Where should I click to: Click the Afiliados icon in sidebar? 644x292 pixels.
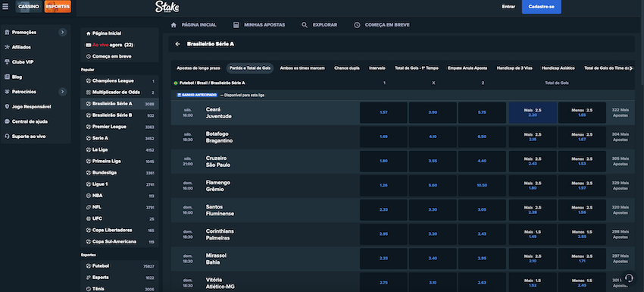7,47
